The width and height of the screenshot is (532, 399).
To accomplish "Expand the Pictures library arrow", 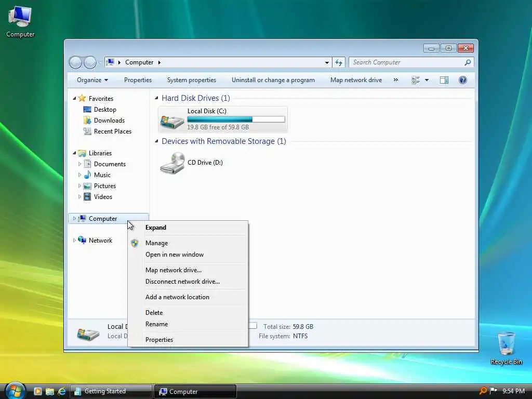I will click(79, 186).
